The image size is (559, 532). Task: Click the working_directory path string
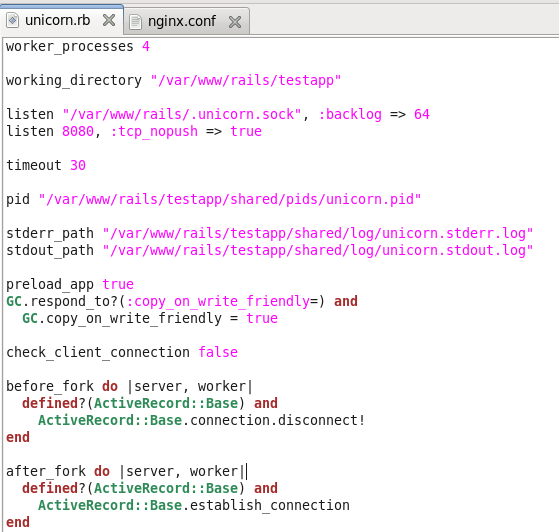click(x=246, y=81)
